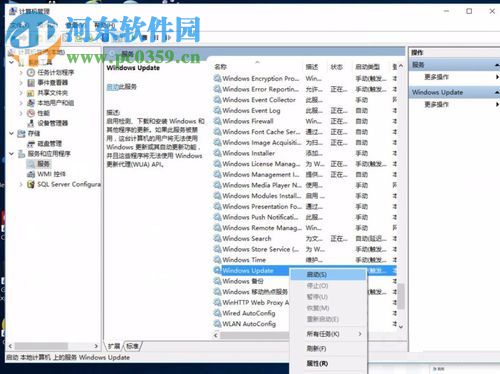This screenshot has height=374, width=500.
Task: Click the Windows Error Reporting service gear icon
Action: pyautogui.click(x=217, y=89)
